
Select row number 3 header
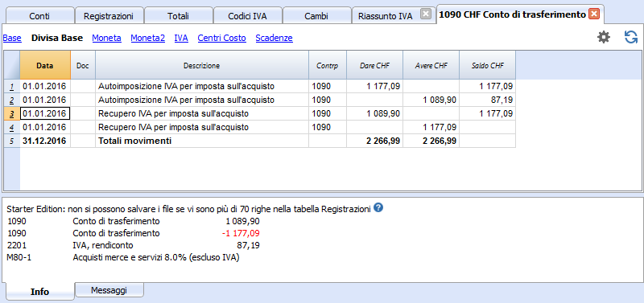12,113
